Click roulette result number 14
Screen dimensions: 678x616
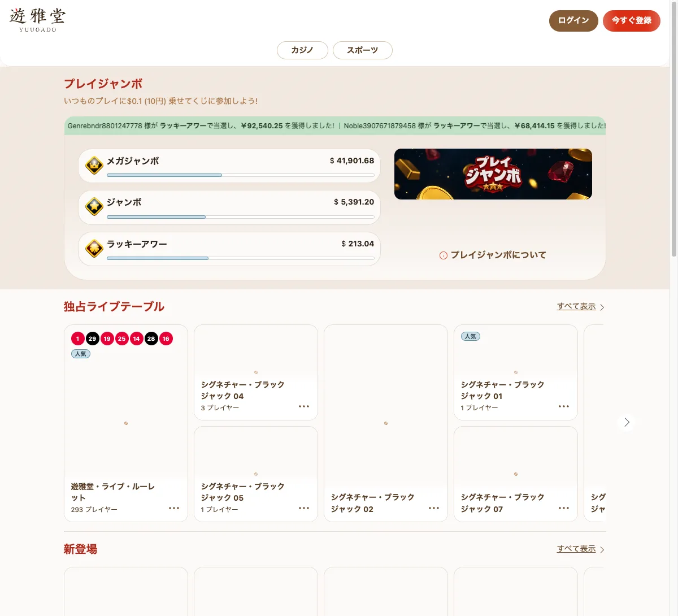pos(137,339)
